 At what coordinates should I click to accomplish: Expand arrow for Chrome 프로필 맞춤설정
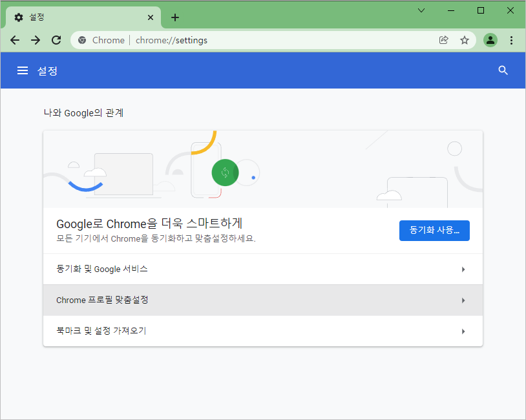tap(463, 300)
